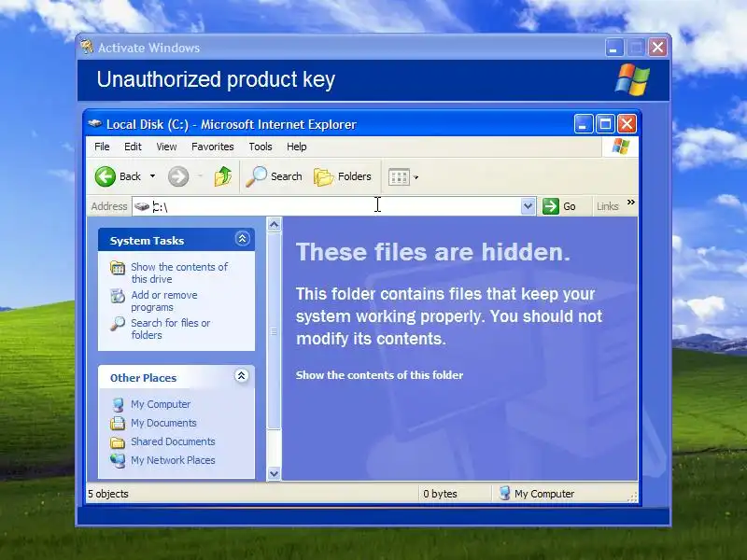Expand the address bar dropdown list
Viewport: 747px width, 560px height.
tap(528, 206)
